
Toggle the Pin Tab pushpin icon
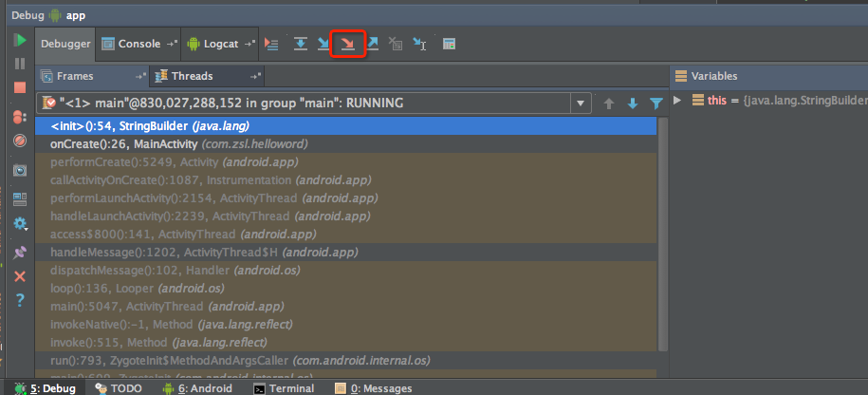(20, 252)
